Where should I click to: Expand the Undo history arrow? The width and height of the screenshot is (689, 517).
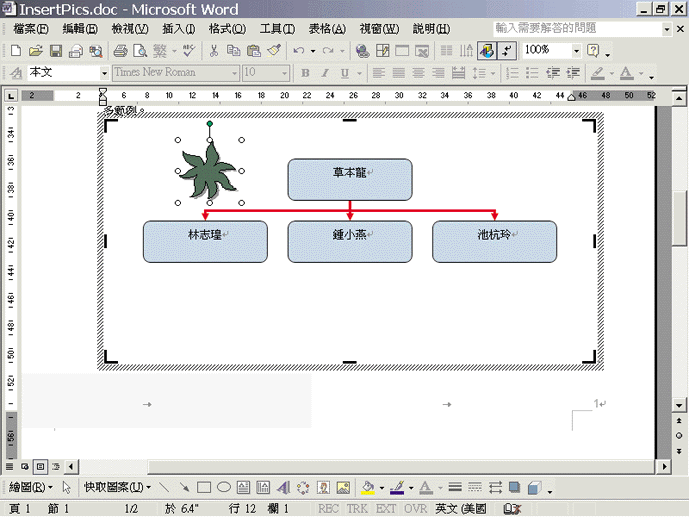coord(313,51)
